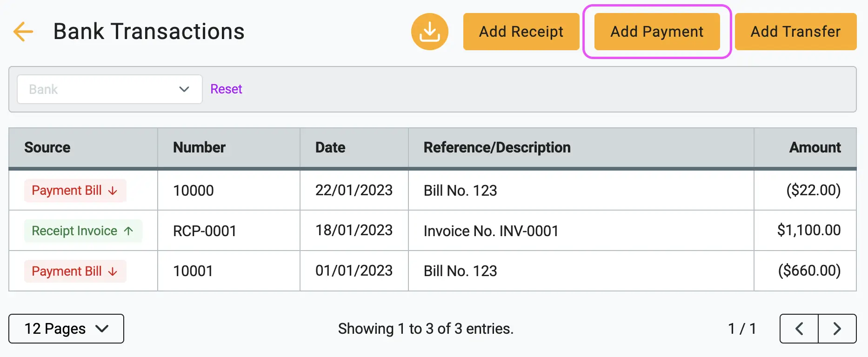Click Invoice No. INV-0001 description
Viewport: 868px width, 357px height.
(x=491, y=231)
